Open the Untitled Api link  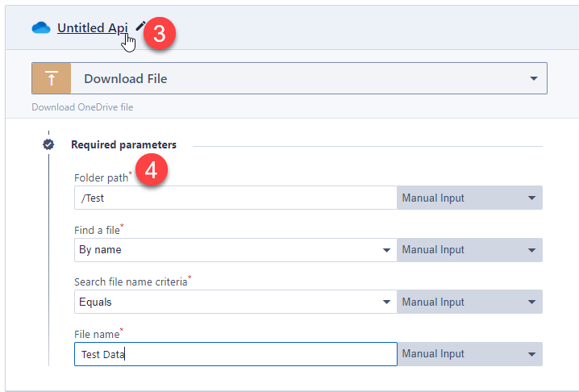(x=92, y=28)
